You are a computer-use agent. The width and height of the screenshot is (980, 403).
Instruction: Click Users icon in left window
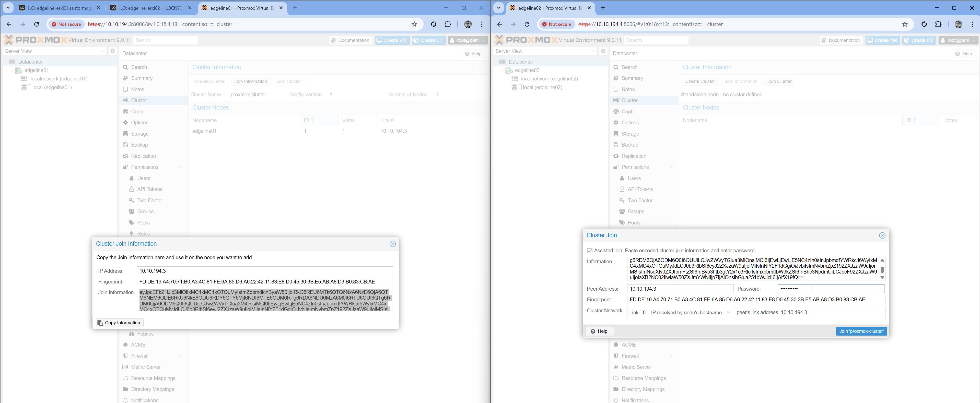tap(132, 178)
